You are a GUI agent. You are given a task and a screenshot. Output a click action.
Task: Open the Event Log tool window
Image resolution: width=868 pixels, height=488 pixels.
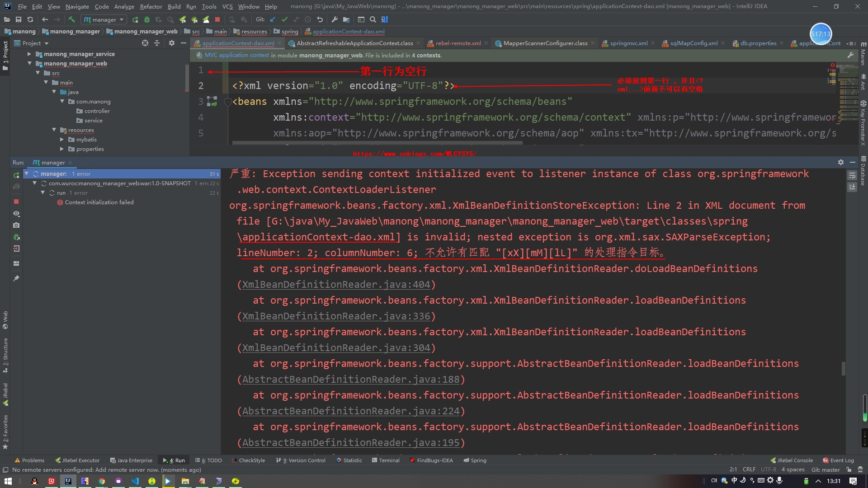click(838, 460)
